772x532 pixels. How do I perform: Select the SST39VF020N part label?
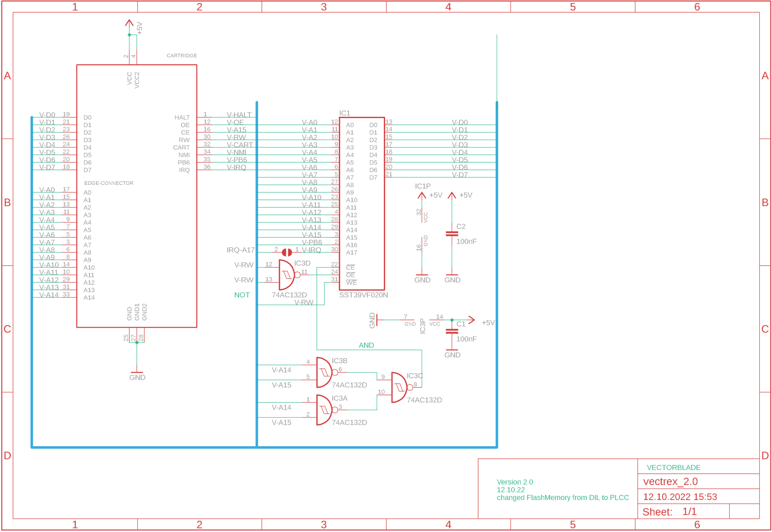pyautogui.click(x=363, y=295)
